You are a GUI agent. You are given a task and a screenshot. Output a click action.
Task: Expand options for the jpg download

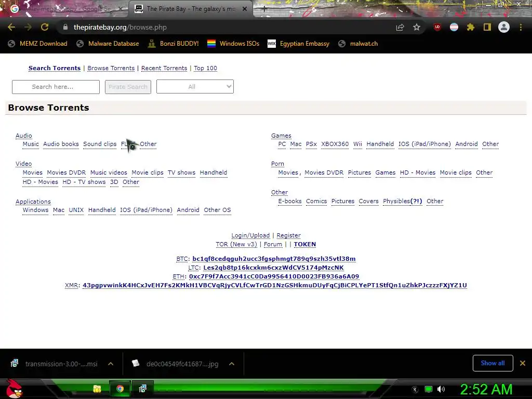pyautogui.click(x=232, y=364)
